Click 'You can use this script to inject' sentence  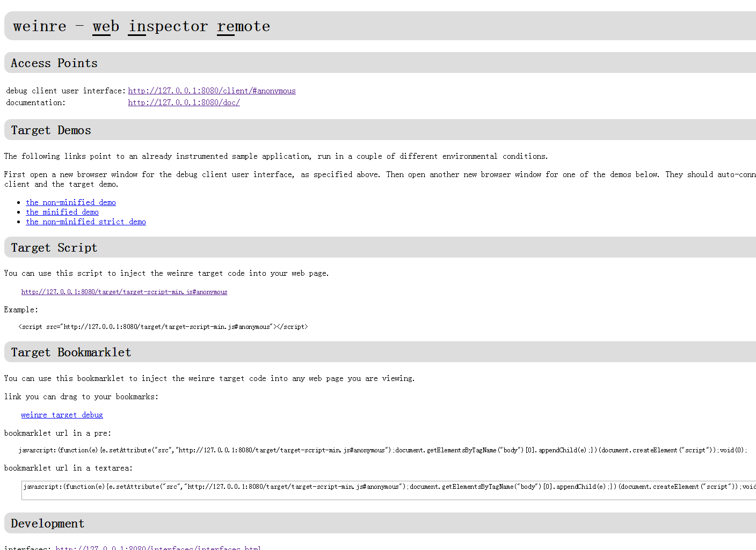click(x=166, y=273)
